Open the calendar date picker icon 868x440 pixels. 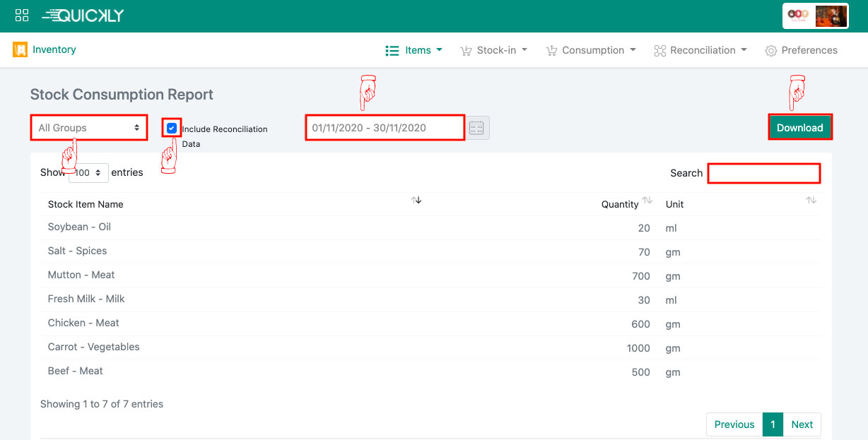(x=476, y=128)
